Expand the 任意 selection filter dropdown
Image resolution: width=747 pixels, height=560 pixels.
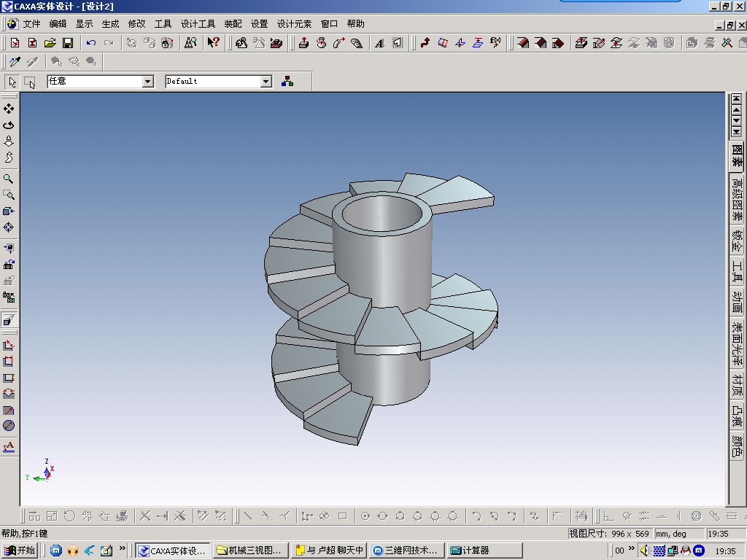coord(147,82)
